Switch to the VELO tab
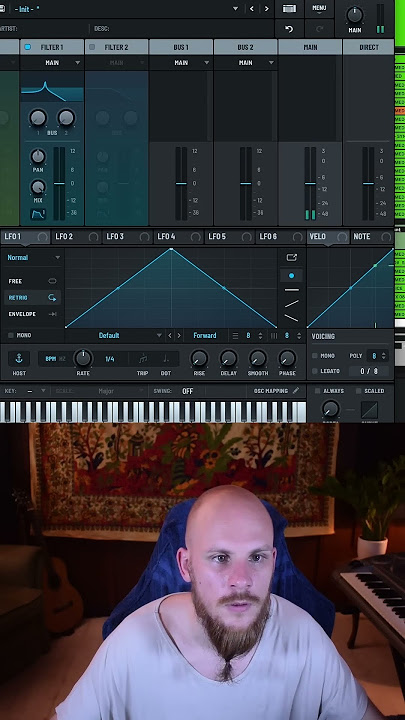 coord(328,237)
